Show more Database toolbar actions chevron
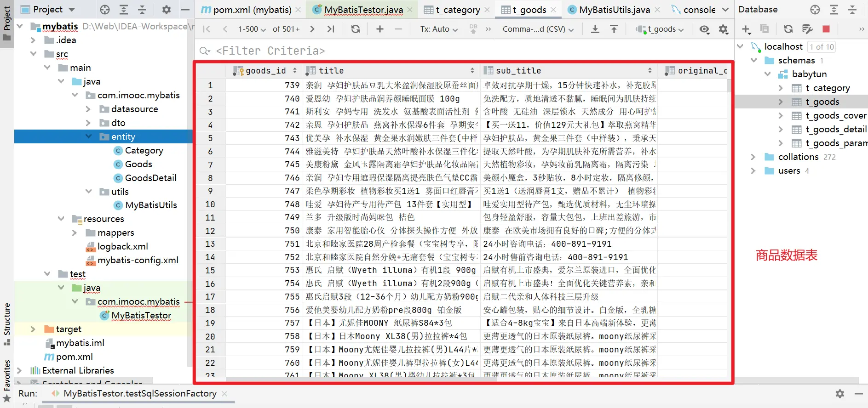 (x=862, y=29)
